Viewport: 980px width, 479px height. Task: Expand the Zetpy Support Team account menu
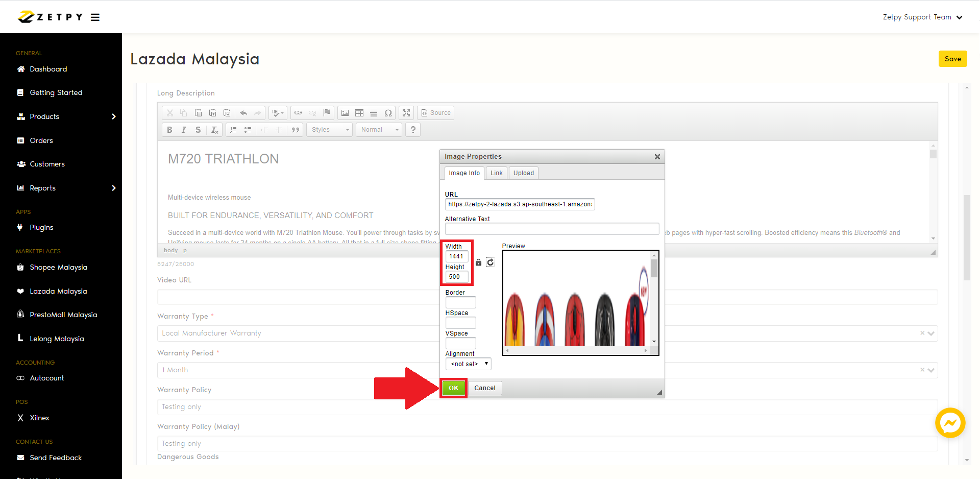pyautogui.click(x=922, y=17)
